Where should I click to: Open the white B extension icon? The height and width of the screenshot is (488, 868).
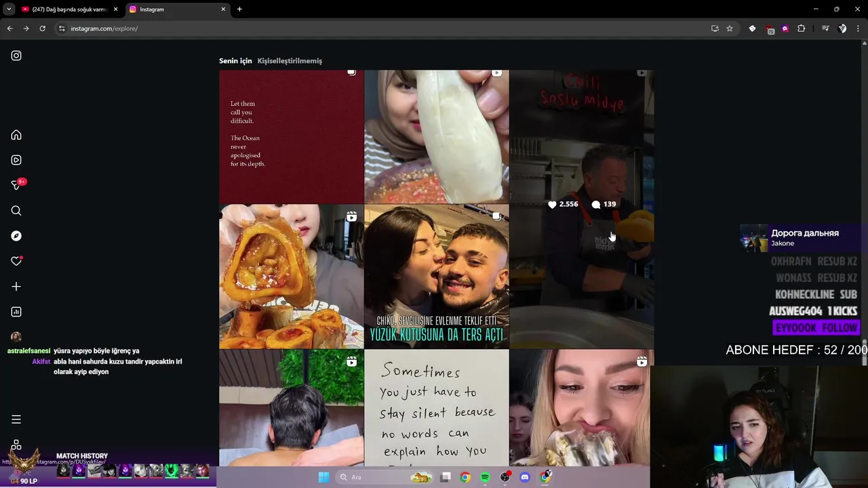click(x=752, y=28)
